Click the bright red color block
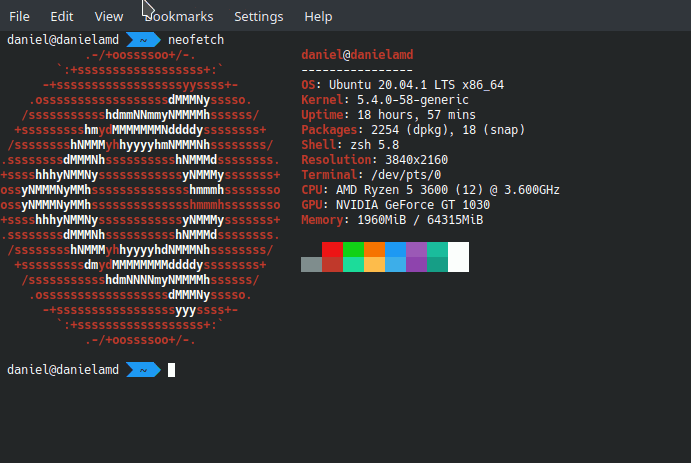 click(332, 249)
